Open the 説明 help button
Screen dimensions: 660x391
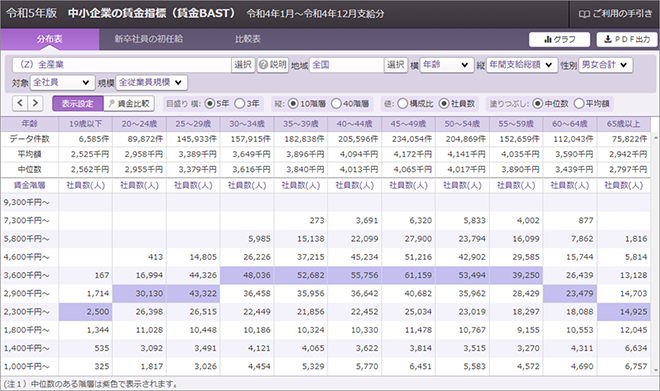tap(273, 65)
